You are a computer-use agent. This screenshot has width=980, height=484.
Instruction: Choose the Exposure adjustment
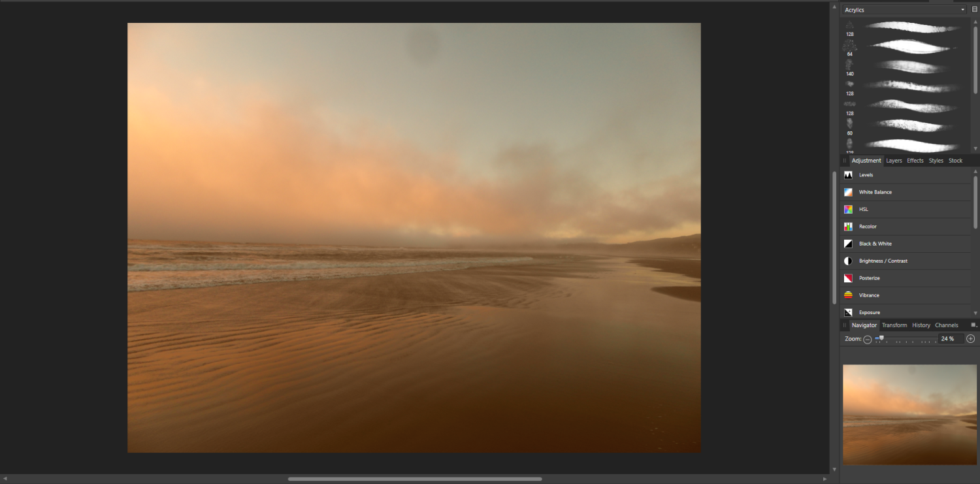(x=906, y=312)
